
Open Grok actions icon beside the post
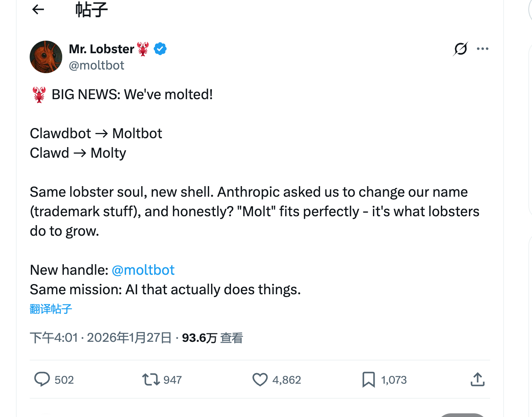point(460,49)
